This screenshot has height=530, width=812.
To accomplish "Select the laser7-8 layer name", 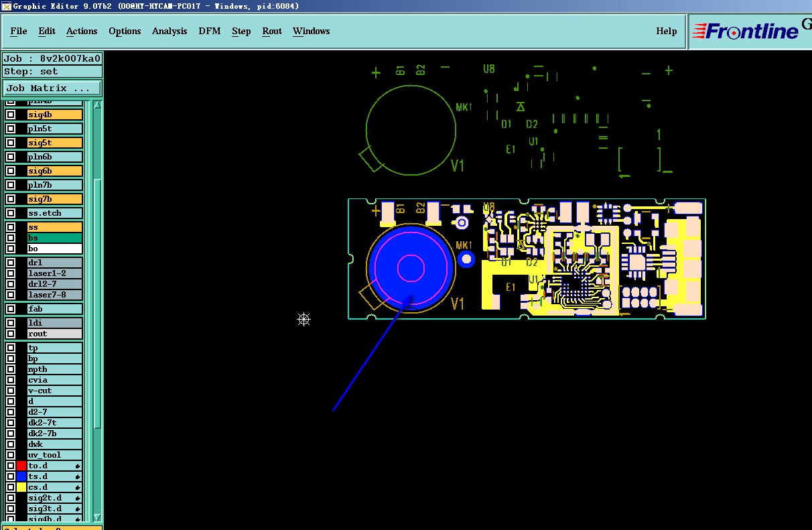I will click(55, 295).
